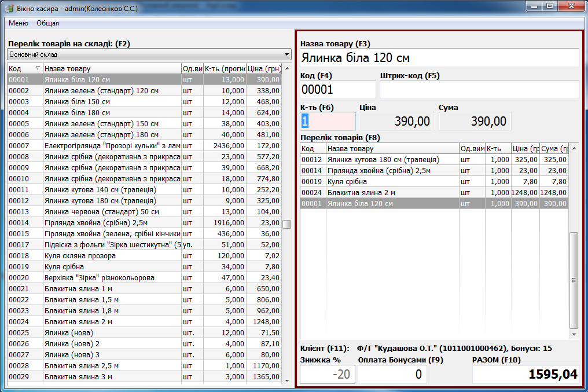
Task: Select Куля скляна прозора in stock list
Action: (112, 256)
